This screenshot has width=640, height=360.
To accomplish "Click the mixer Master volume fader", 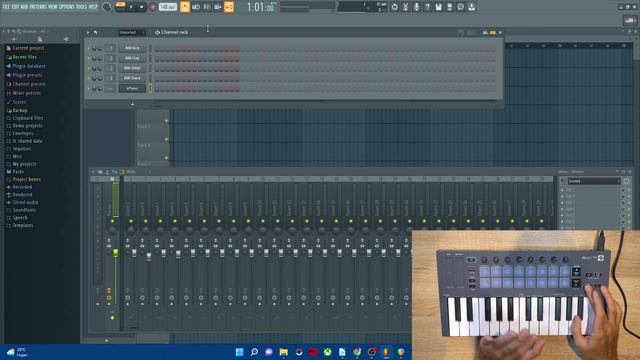I will [x=116, y=253].
